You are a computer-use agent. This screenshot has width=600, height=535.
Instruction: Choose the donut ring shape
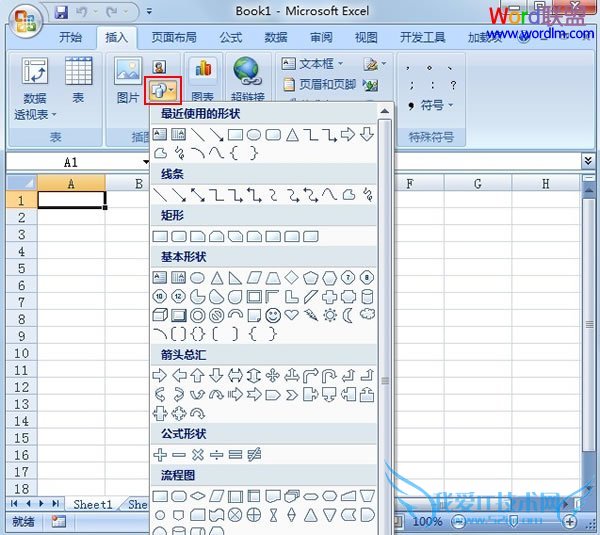tap(197, 315)
